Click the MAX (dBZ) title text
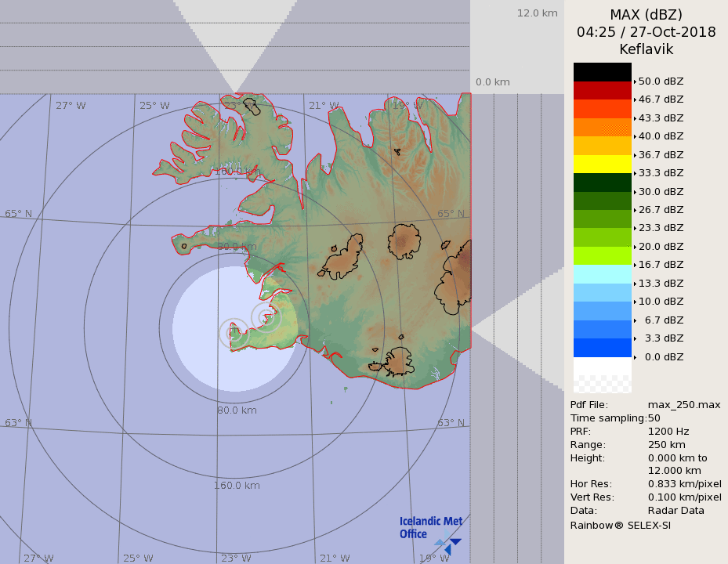Image resolution: width=728 pixels, height=564 pixels. point(646,15)
